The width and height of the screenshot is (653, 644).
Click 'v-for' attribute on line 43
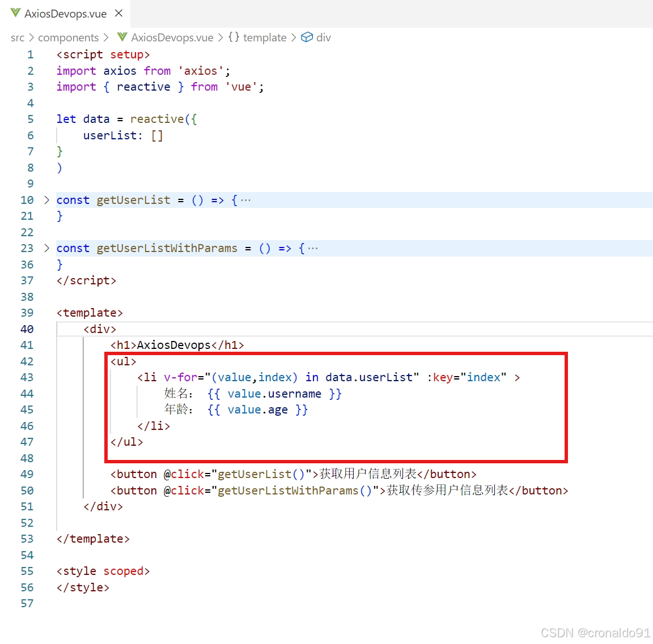(x=180, y=377)
